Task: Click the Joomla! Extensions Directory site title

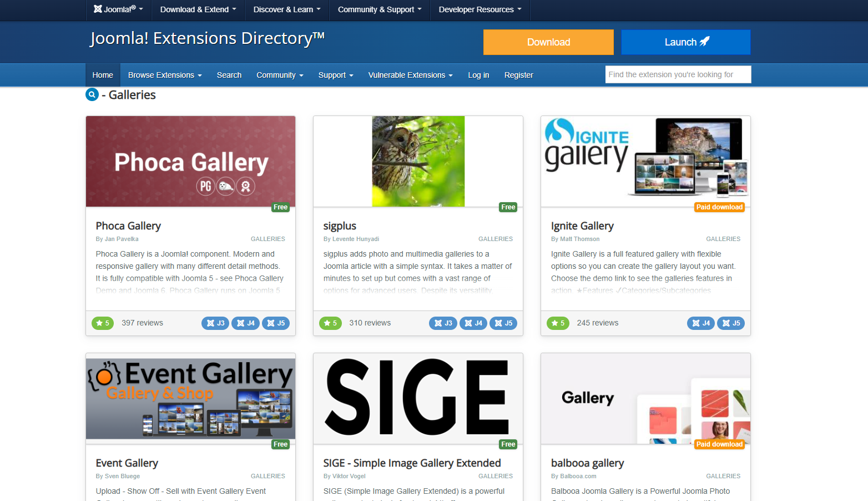Action: coord(207,38)
